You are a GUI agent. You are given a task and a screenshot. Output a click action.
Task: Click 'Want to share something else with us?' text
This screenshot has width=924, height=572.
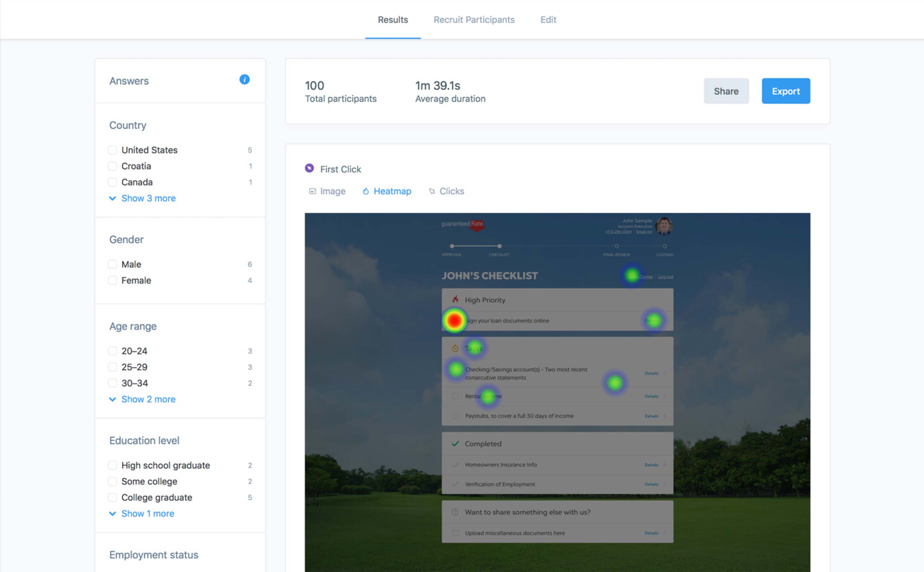point(528,512)
